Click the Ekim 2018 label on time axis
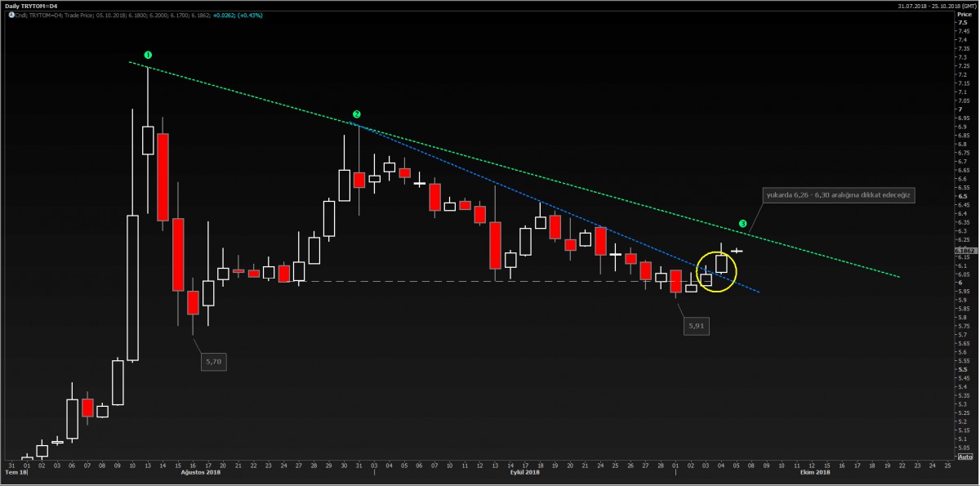The image size is (980, 486). [815, 473]
